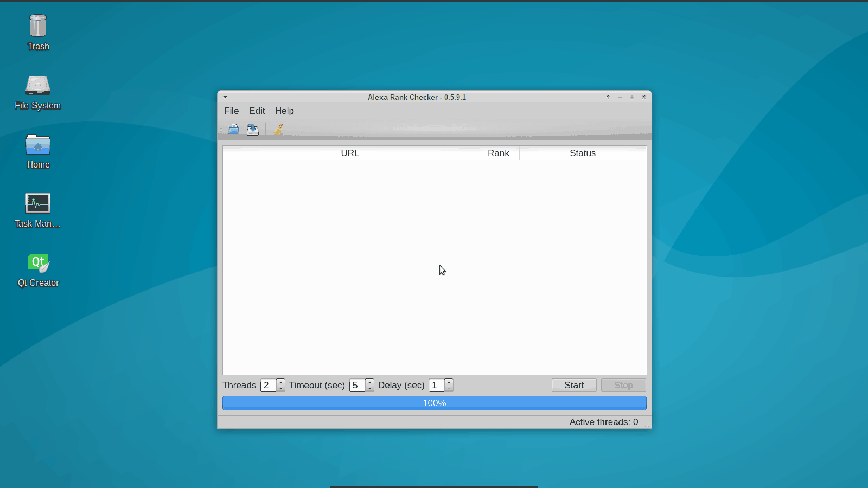Click the Threads value field
868x488 pixels.
269,385
